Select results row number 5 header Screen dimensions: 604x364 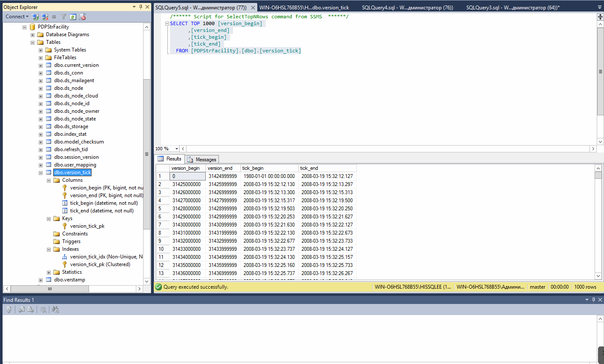pyautogui.click(x=163, y=209)
